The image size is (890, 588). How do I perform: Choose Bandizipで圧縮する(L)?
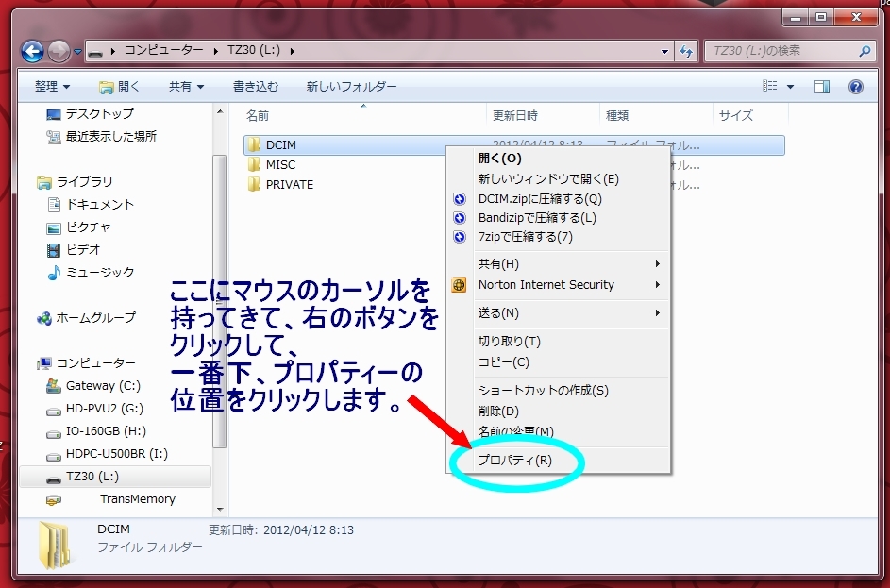559,218
